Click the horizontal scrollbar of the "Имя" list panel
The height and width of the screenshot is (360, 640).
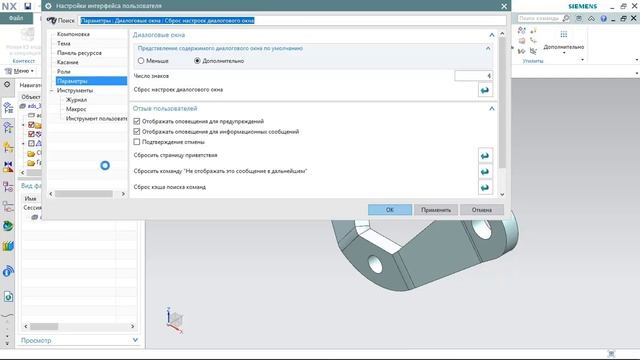click(44, 326)
